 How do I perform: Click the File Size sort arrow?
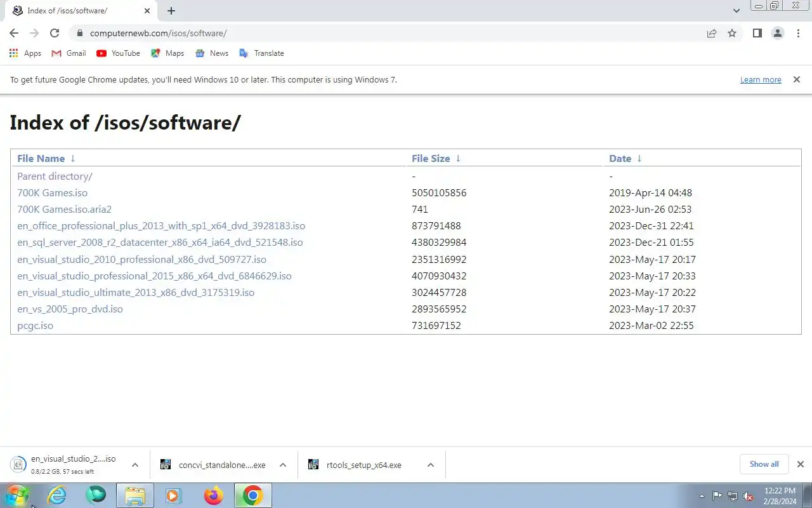458,159
